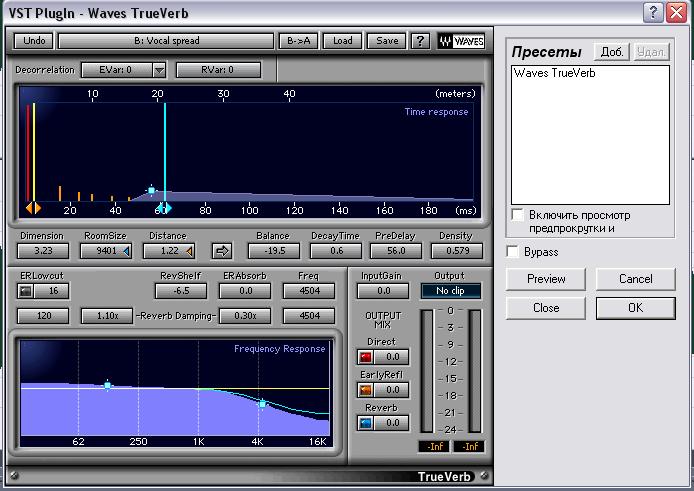Click the EarlyRefl level value 0.0
This screenshot has width=694, height=491.
[392, 390]
